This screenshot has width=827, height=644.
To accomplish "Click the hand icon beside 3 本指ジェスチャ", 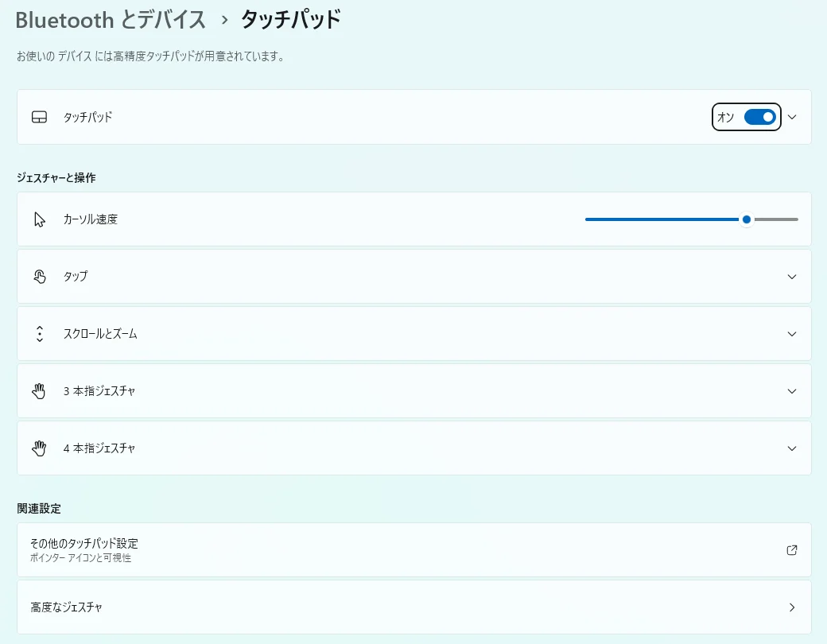I will [38, 391].
